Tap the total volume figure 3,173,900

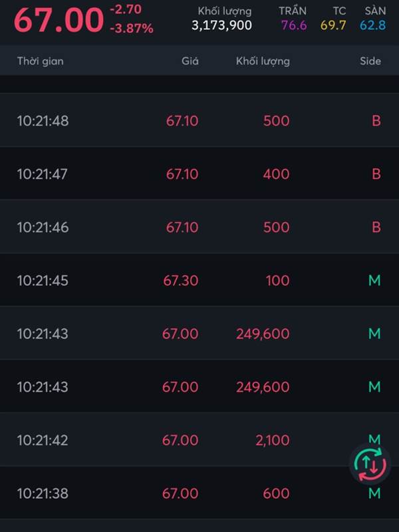click(x=221, y=26)
